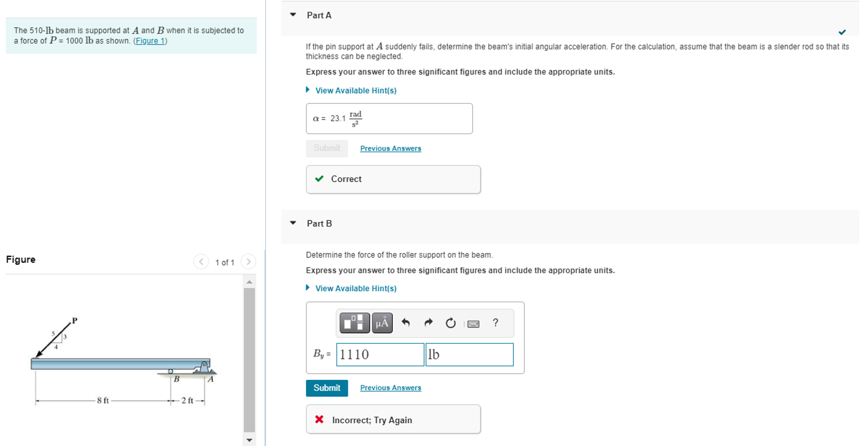868x446 pixels.
Task: Click the undo arrow in equation editor
Action: [x=406, y=323]
